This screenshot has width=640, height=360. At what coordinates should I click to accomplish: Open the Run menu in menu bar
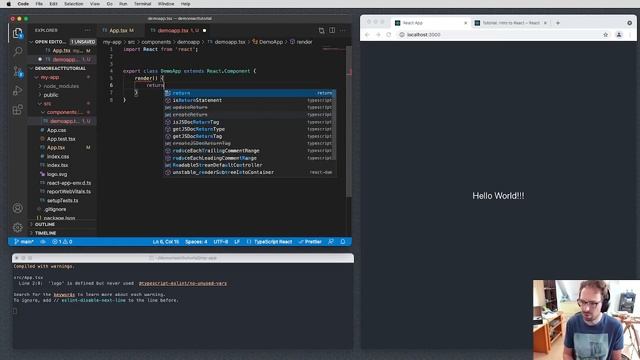123,4
